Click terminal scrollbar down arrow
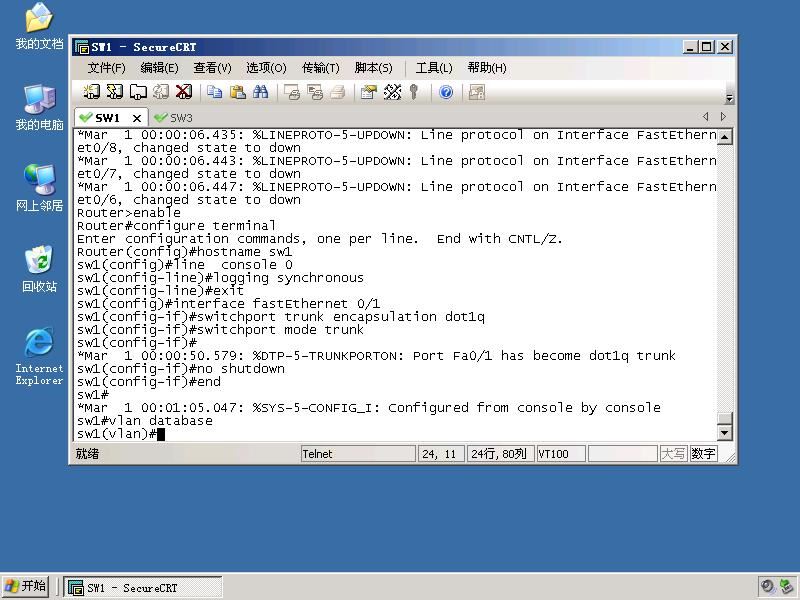The width and height of the screenshot is (800, 600). 724,433
